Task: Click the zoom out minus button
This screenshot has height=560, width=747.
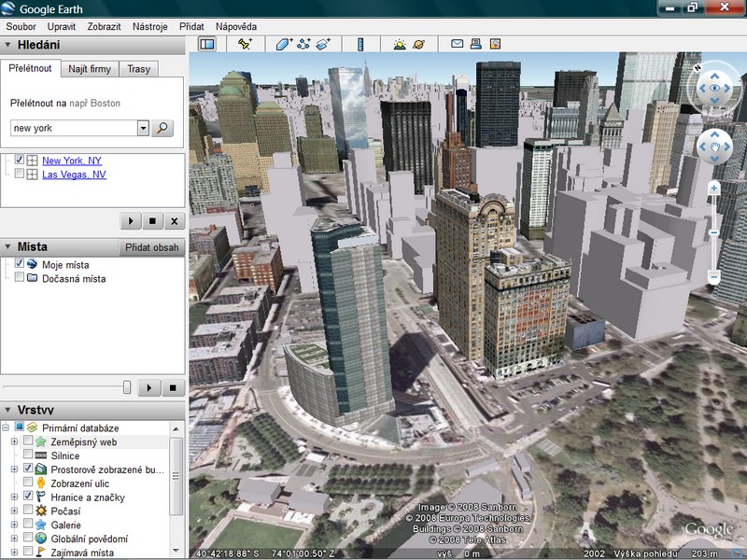Action: pos(713,276)
